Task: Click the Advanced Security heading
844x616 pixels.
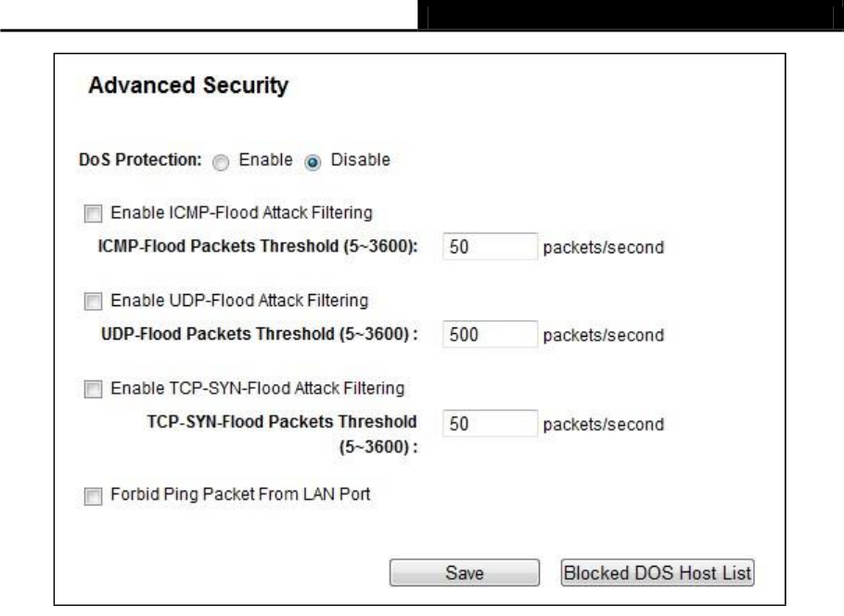Action: (x=188, y=88)
